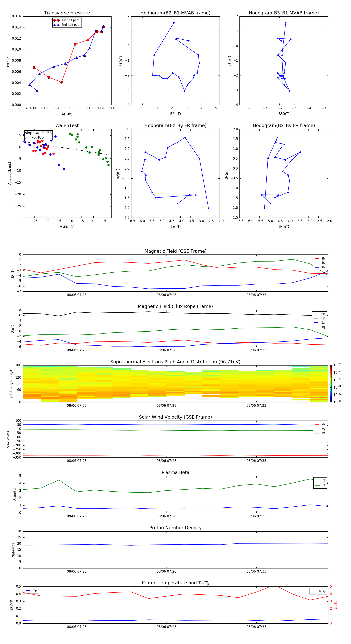This screenshot has height=644, width=351.
Task: Click the 'Np(#/cc)' y-axis label
Action: coord(13,550)
